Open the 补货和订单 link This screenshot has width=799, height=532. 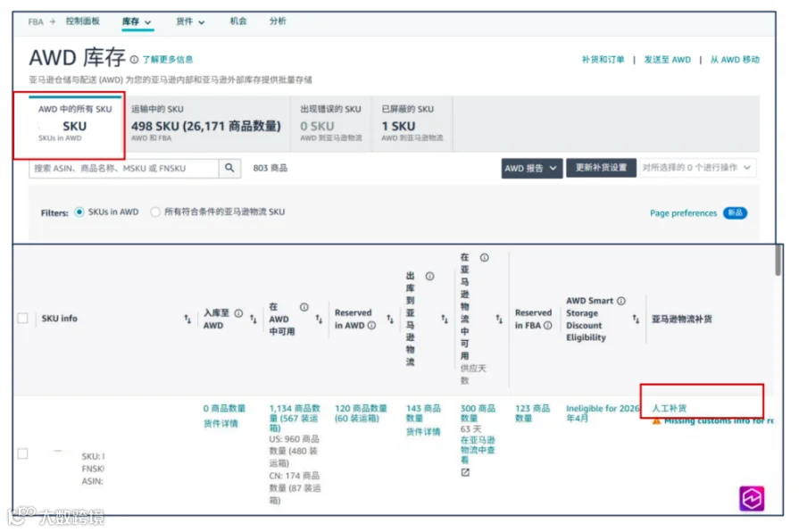point(603,60)
